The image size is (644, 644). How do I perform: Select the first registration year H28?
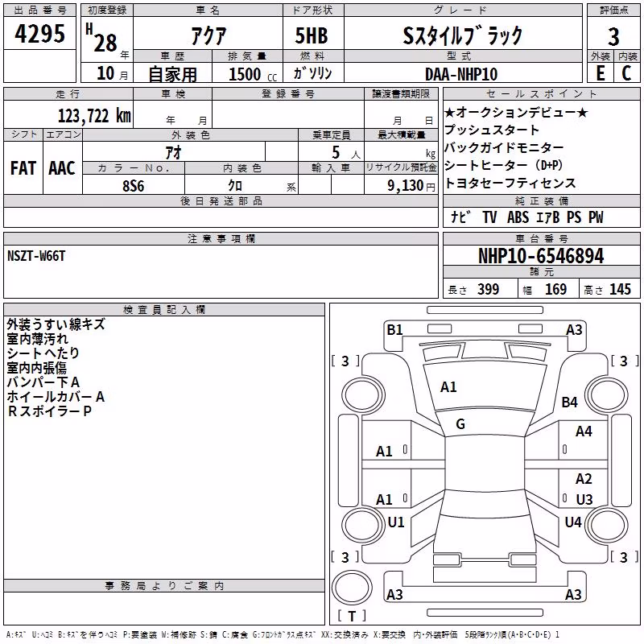(x=103, y=39)
